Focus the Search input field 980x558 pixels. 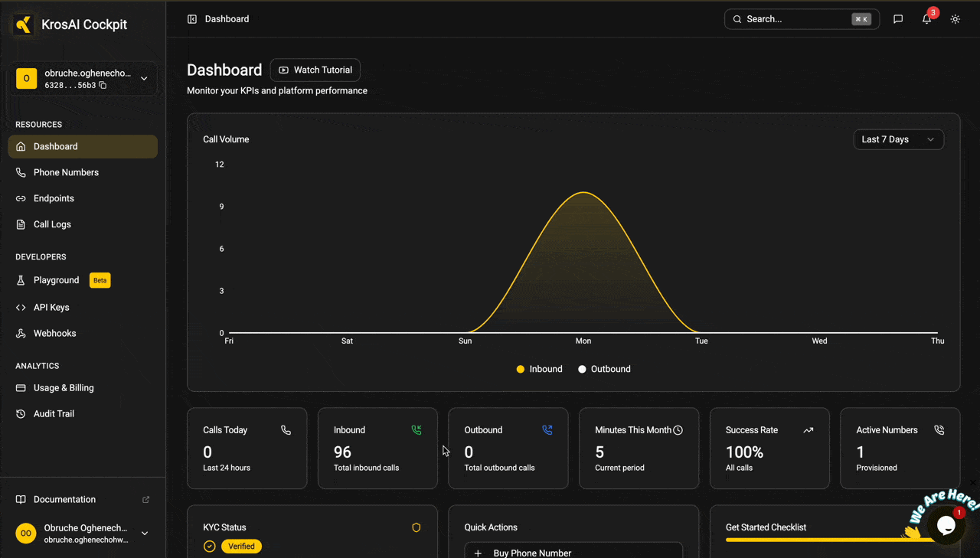[802, 19]
